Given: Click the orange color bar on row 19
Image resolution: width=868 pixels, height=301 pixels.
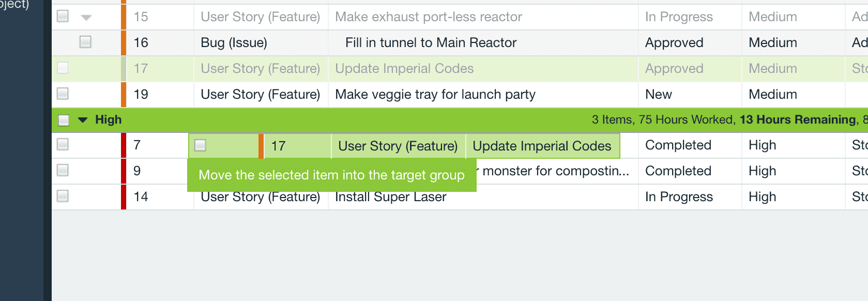Looking at the screenshot, I should (124, 94).
